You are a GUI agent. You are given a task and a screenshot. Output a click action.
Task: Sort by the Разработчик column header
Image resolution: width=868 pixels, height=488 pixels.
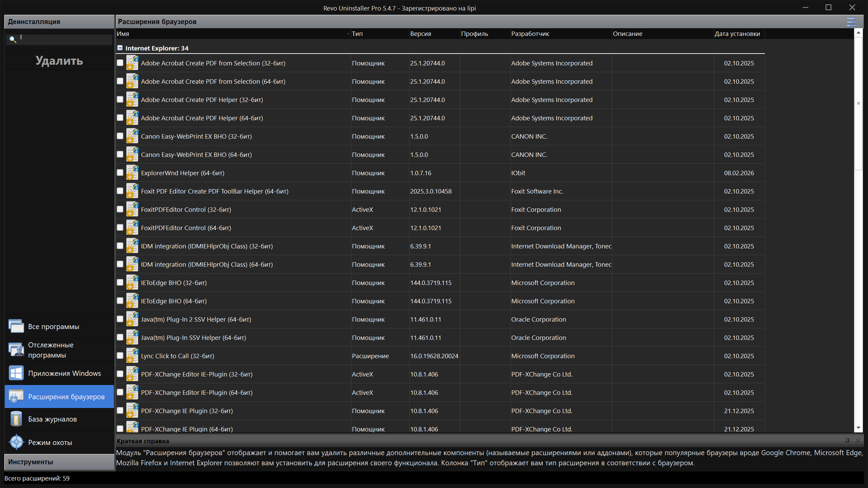tap(561, 33)
